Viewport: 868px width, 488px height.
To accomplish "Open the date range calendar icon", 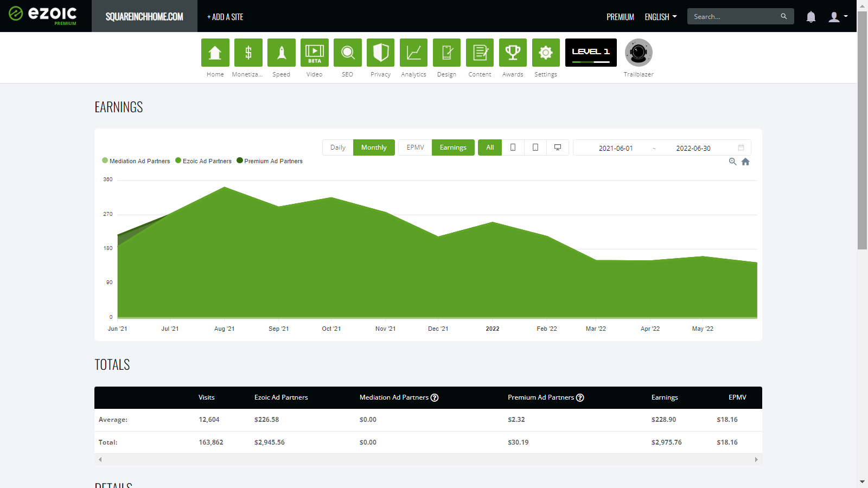I will (x=741, y=147).
